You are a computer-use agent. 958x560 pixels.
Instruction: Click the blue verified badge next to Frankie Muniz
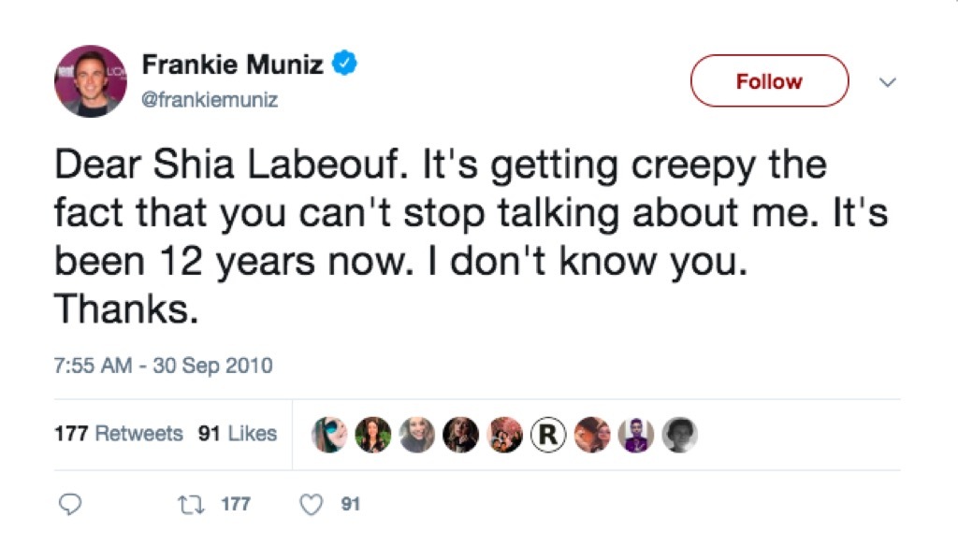(x=345, y=62)
